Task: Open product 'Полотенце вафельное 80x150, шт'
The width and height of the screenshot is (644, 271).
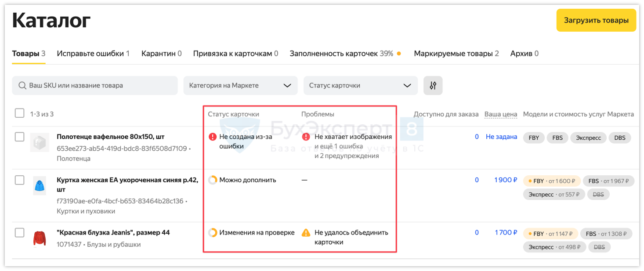Action: (111, 137)
